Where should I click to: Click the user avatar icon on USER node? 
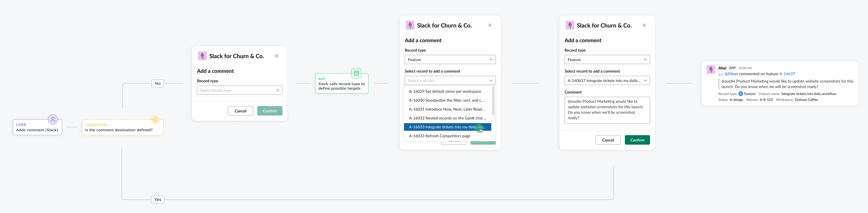coord(53,120)
